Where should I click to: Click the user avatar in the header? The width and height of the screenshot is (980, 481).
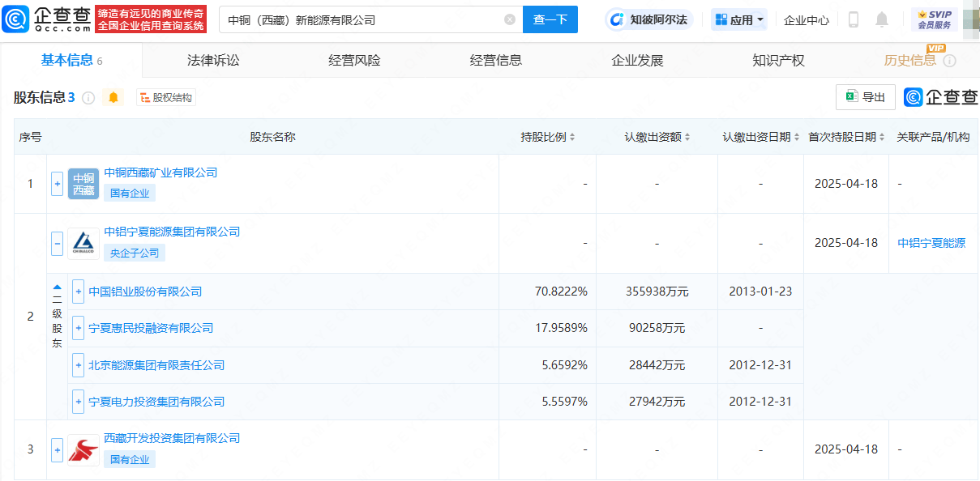[971, 19]
